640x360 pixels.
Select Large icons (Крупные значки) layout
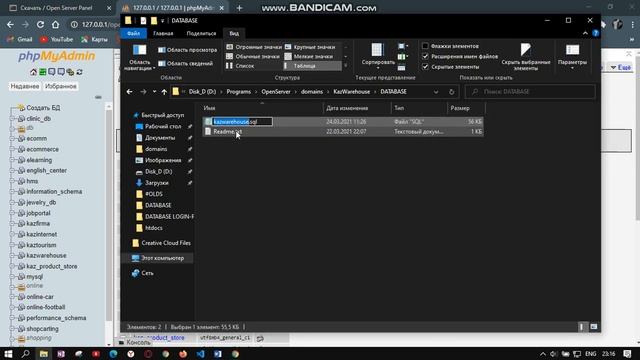(311, 47)
